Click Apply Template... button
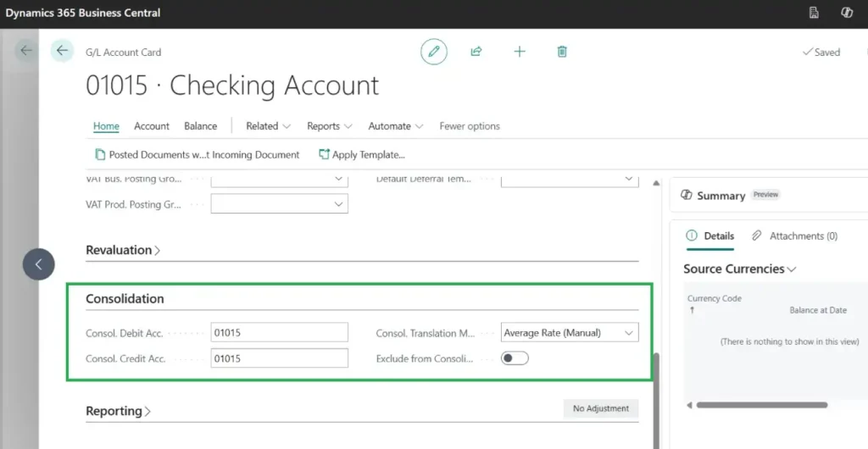Screen dimensions: 868x449 (x=362, y=155)
